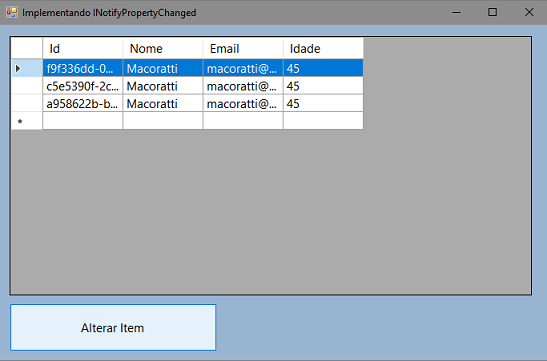547x361 pixels.
Task: Click empty Nome cell in new row
Action: point(163,121)
